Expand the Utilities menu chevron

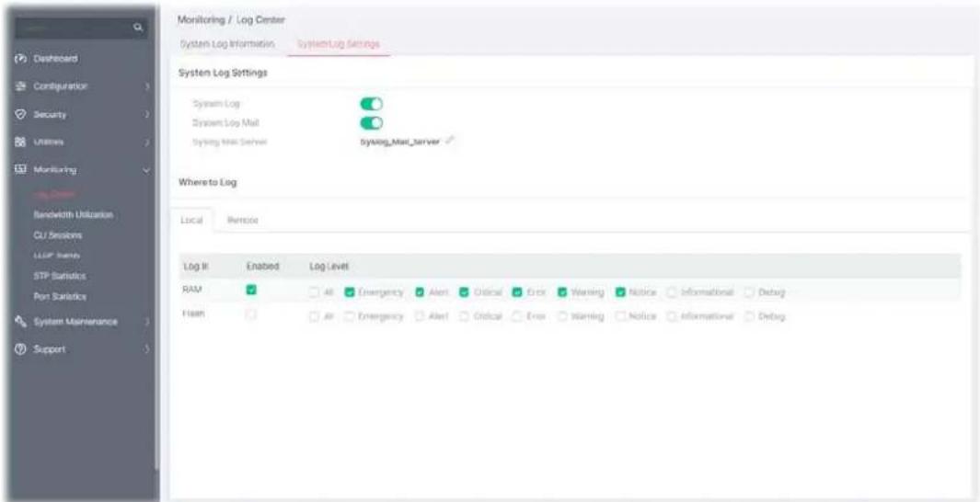pyautogui.click(x=147, y=143)
